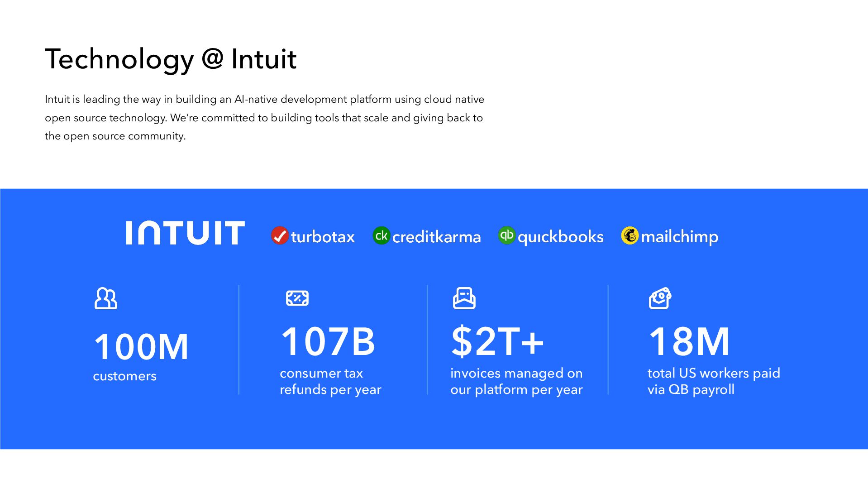Click the TurboTax red checkmark icon

coord(280,235)
